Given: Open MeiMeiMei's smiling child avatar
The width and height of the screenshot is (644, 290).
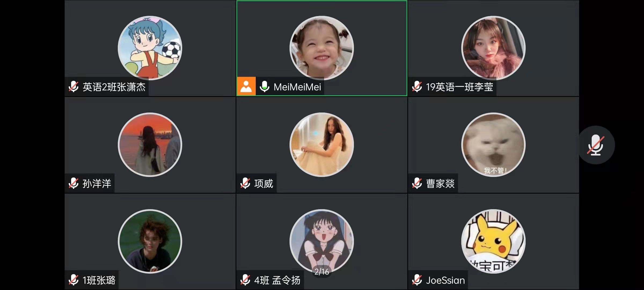Looking at the screenshot, I should (x=322, y=48).
